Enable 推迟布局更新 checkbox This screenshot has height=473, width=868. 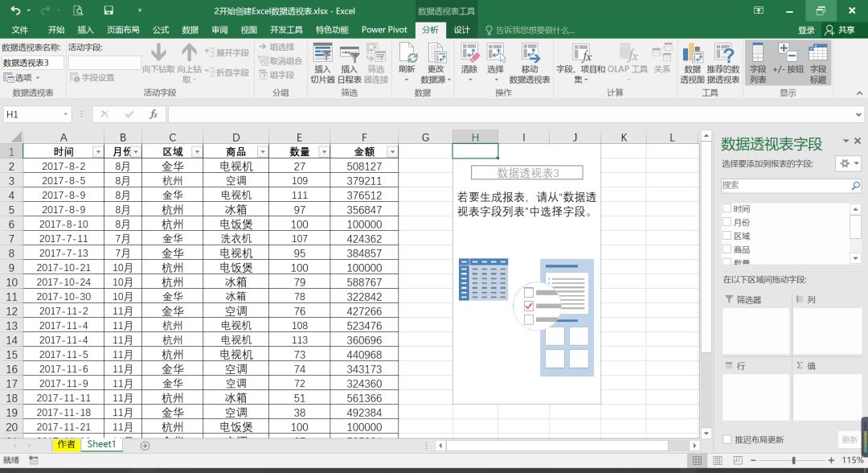coord(727,439)
